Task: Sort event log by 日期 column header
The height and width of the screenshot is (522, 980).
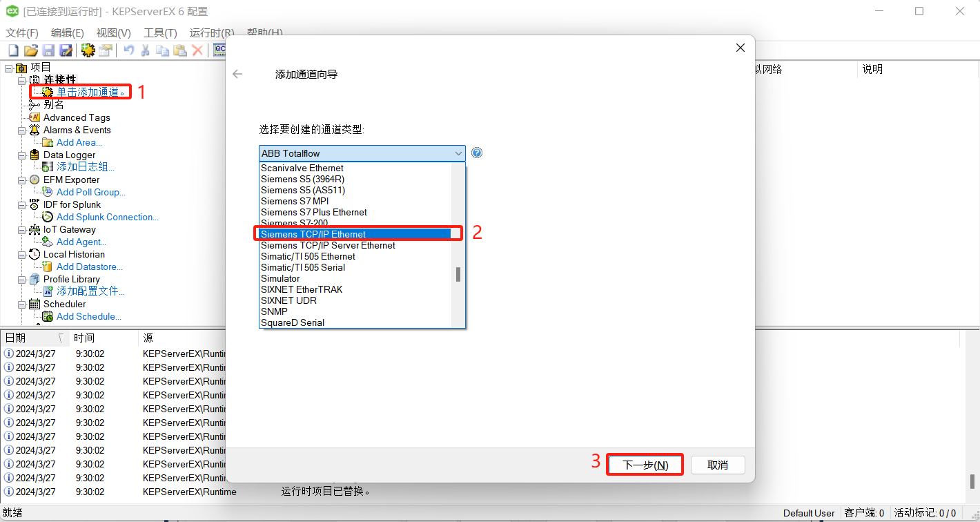Action: pos(33,338)
